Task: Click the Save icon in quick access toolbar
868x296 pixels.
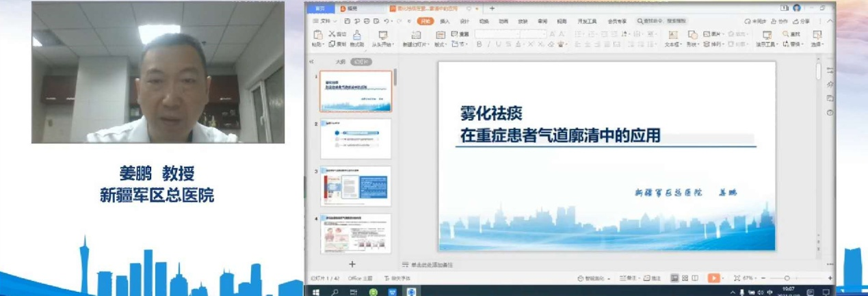Action: 347,21
